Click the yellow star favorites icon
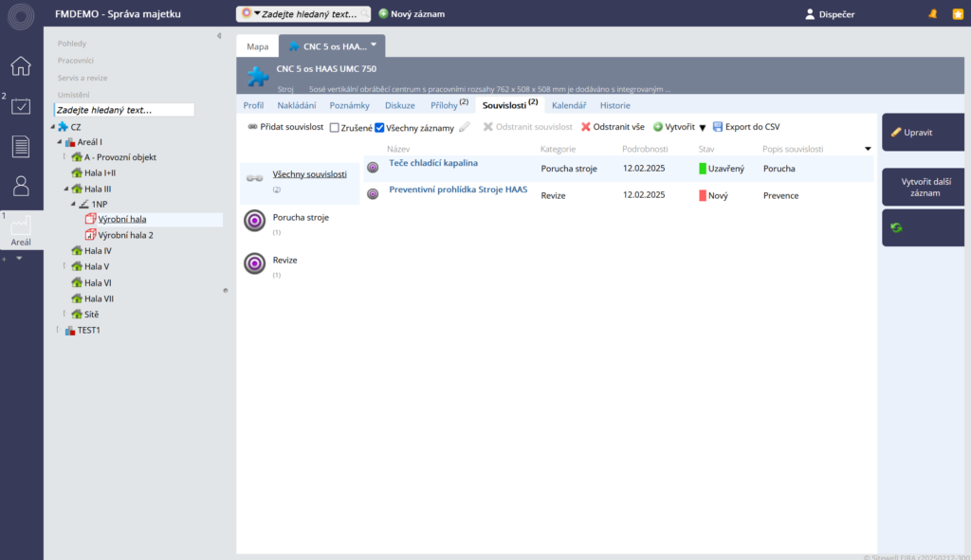 point(958,13)
